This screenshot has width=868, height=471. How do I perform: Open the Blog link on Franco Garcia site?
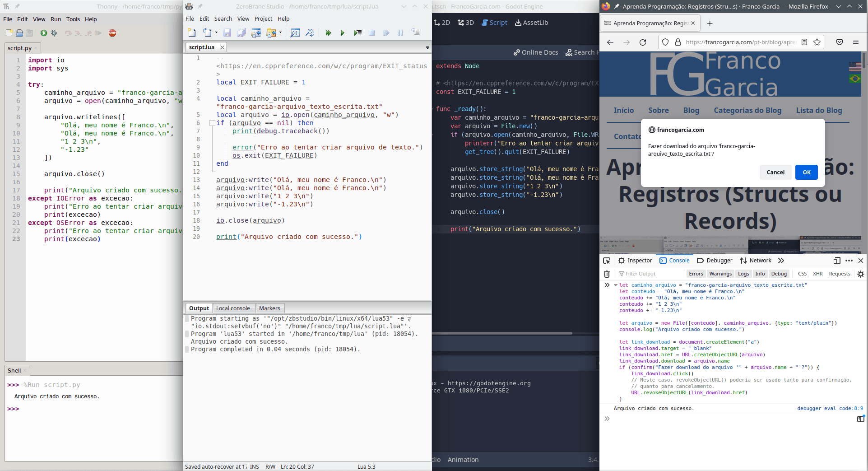pyautogui.click(x=691, y=110)
